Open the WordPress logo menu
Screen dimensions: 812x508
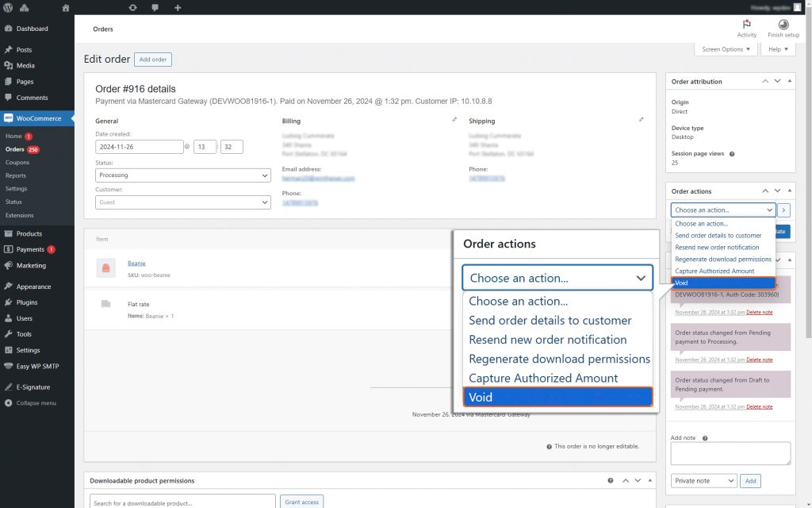[8, 8]
